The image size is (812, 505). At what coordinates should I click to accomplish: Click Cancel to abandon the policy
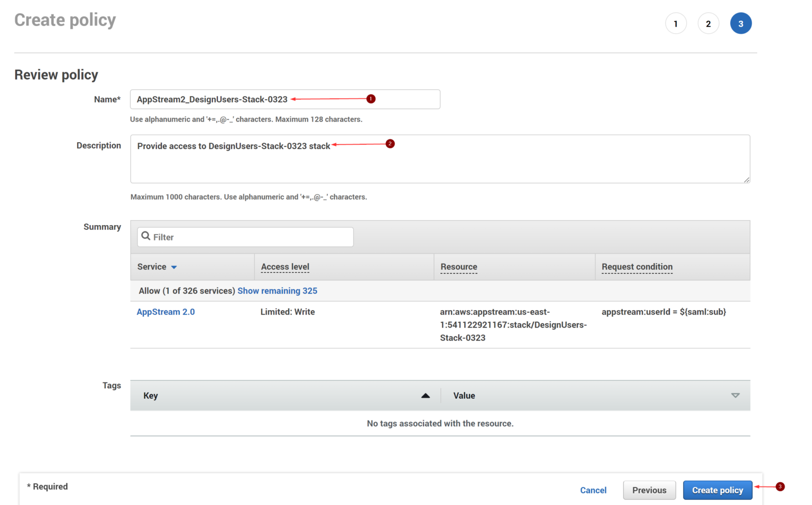point(593,490)
